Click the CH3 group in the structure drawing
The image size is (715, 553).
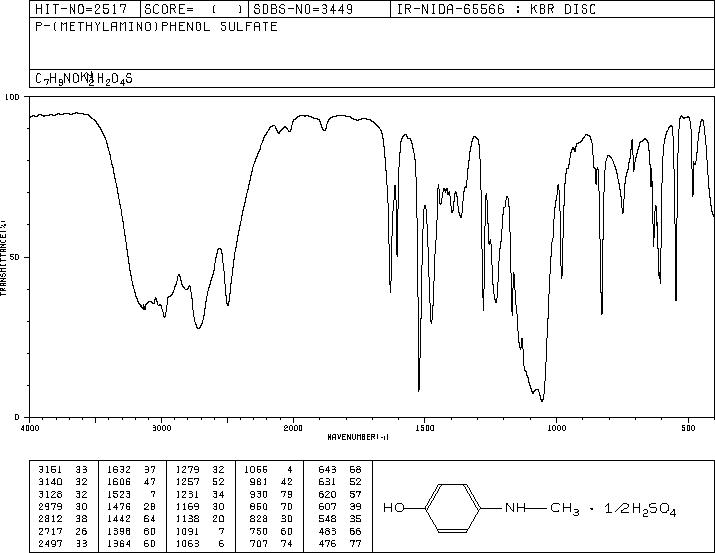coord(565,509)
